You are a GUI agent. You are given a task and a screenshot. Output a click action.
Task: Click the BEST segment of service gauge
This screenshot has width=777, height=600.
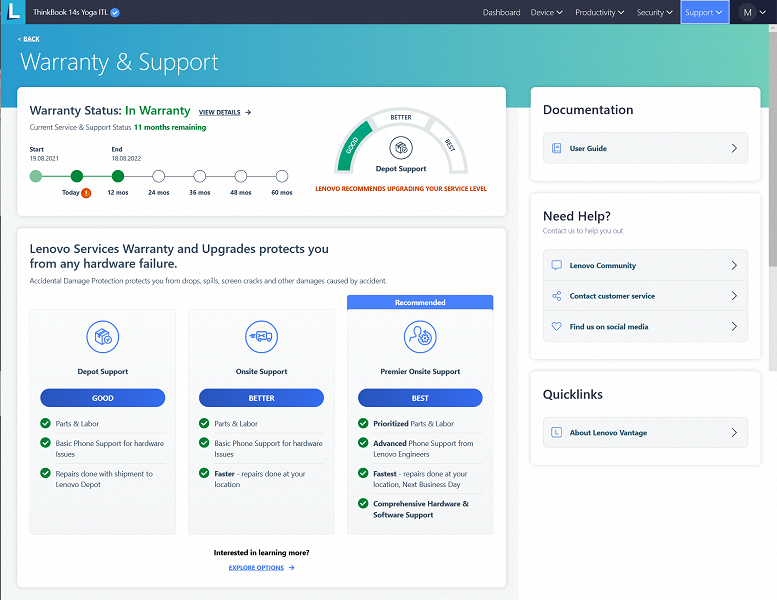(x=449, y=145)
